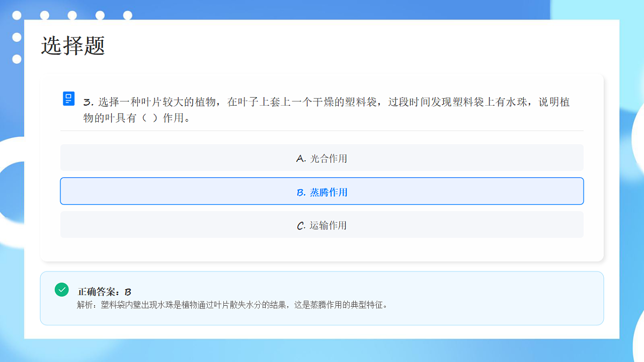Click the 选择题 heading
Screen dimensions: 644x362
pos(73,46)
